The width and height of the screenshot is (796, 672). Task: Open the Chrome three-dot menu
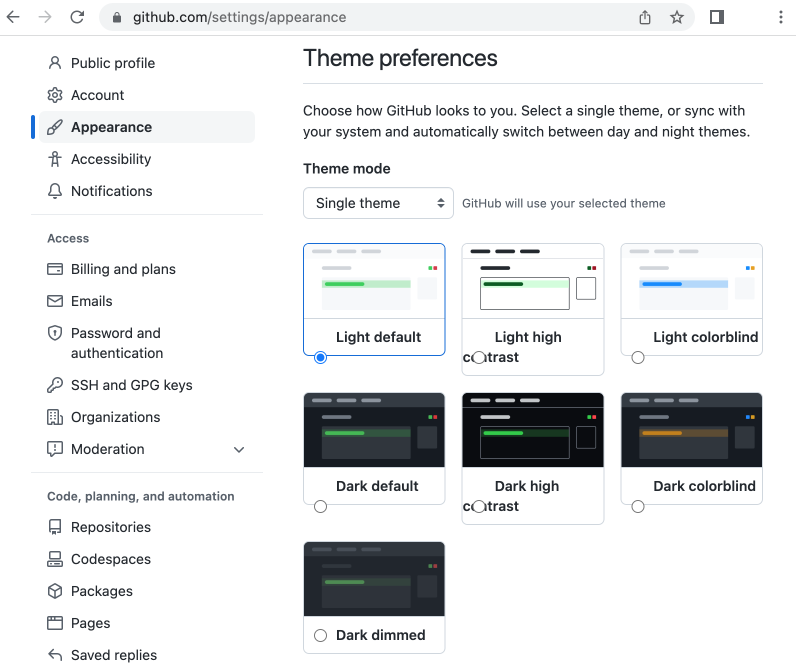tap(780, 17)
